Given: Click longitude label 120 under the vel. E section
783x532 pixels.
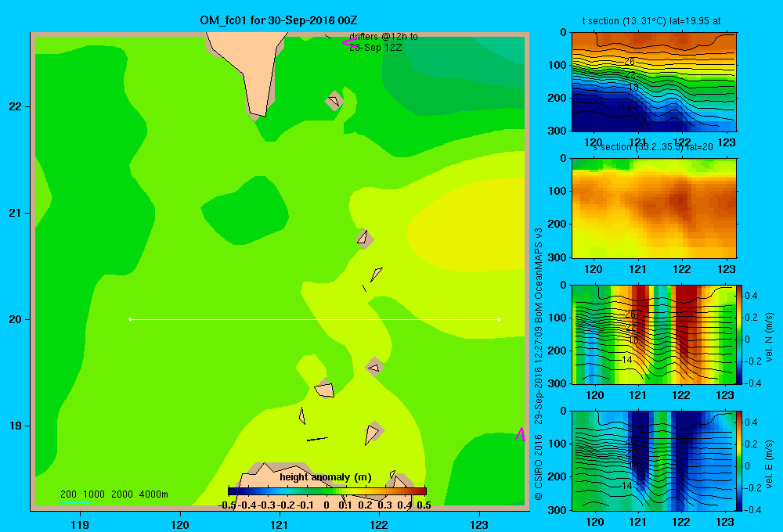Looking at the screenshot, I should [x=595, y=522].
